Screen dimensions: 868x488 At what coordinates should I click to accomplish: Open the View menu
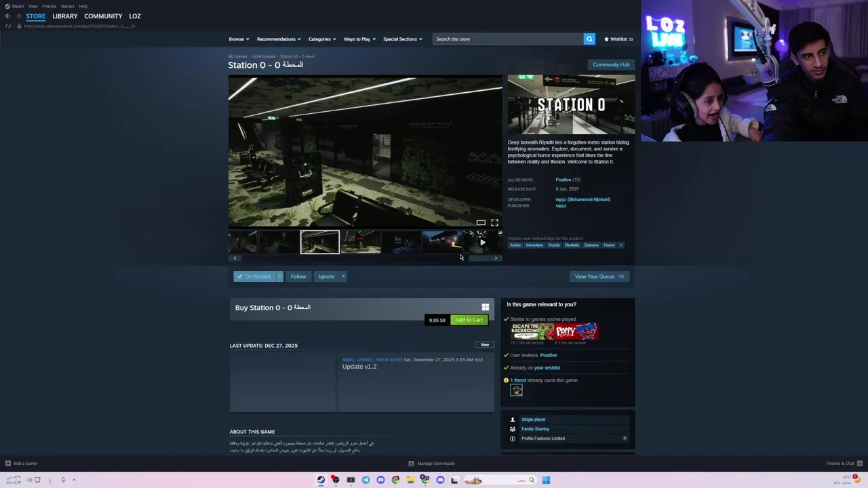[33, 6]
